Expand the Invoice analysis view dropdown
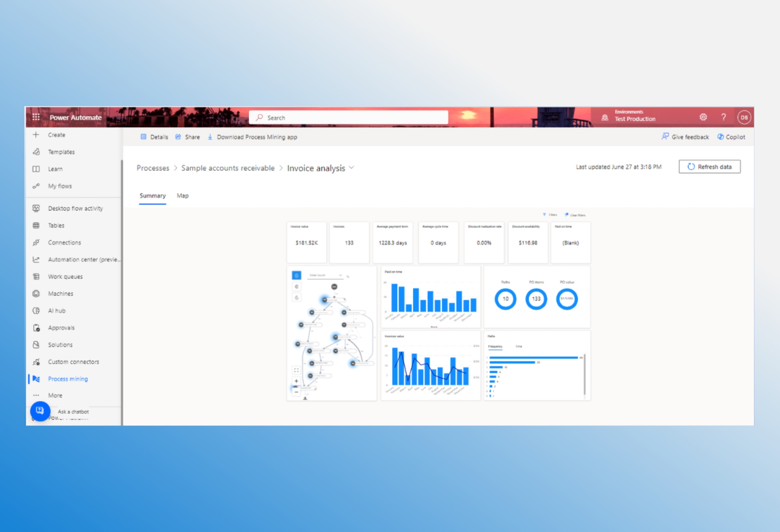Screen dimensions: 780x532 pyautogui.click(x=352, y=168)
